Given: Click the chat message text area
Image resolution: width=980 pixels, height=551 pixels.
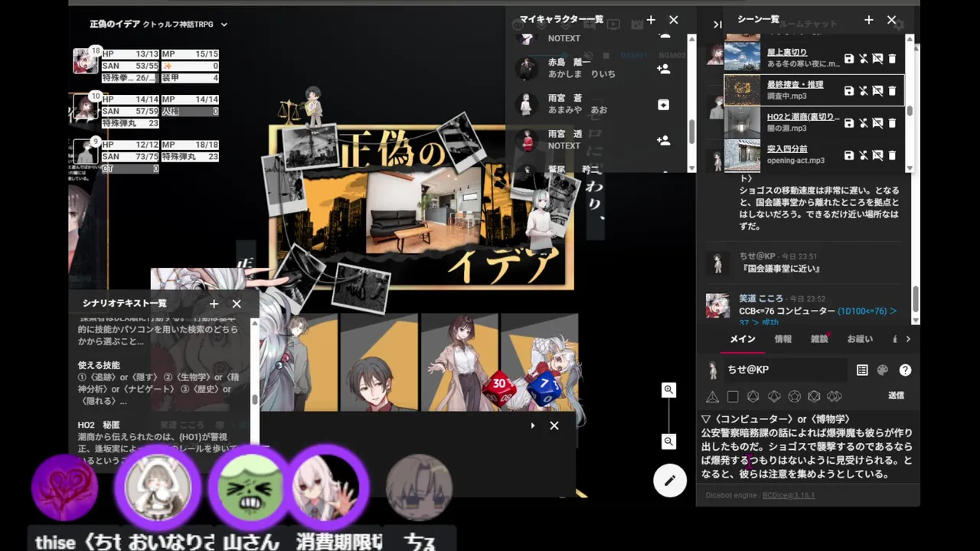Looking at the screenshot, I should (x=808, y=447).
